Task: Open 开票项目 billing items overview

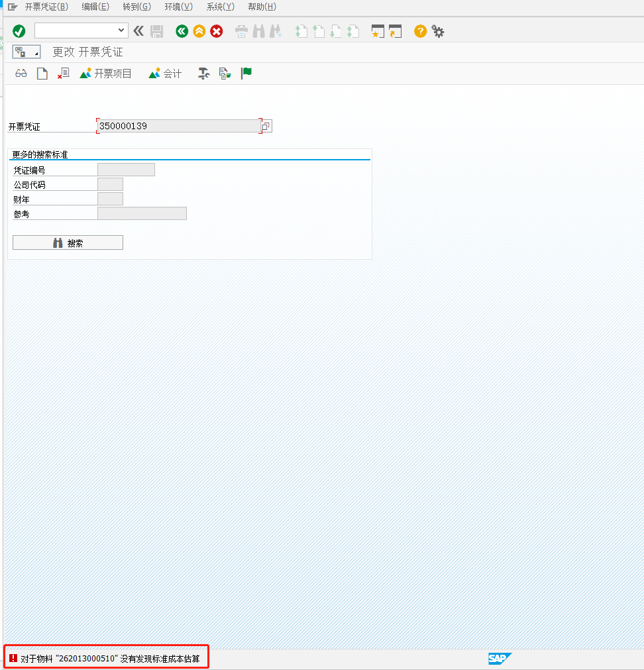Action: [105, 74]
